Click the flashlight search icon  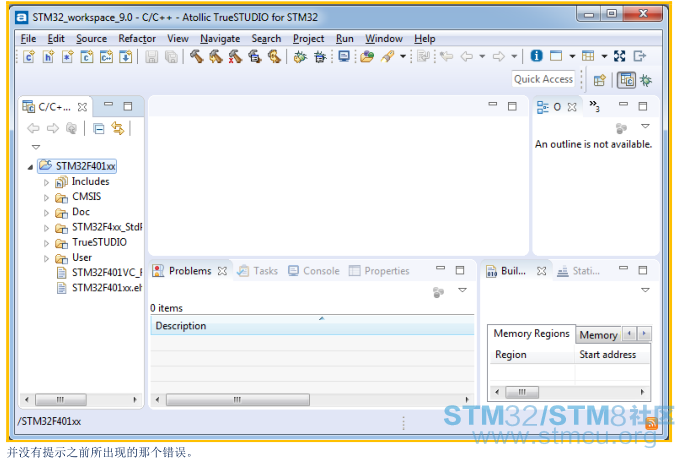point(387,56)
